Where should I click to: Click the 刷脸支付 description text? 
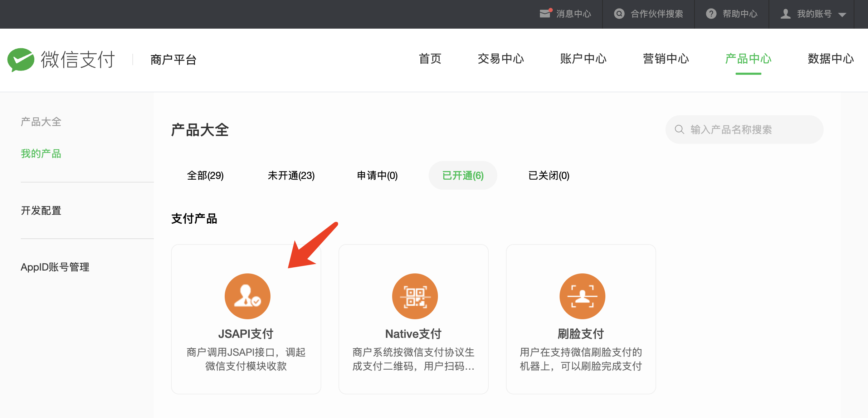coord(581,359)
